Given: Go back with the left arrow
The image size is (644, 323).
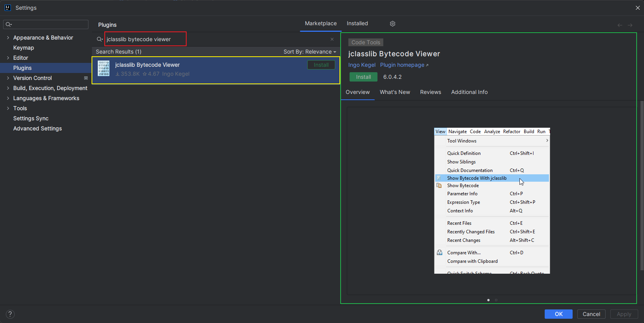Looking at the screenshot, I should click(x=620, y=25).
